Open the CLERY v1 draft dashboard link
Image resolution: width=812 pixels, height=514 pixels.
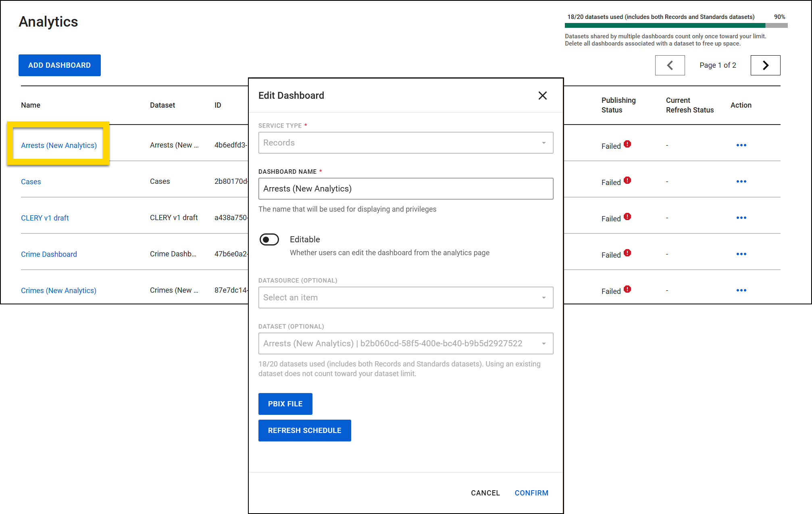click(x=45, y=218)
